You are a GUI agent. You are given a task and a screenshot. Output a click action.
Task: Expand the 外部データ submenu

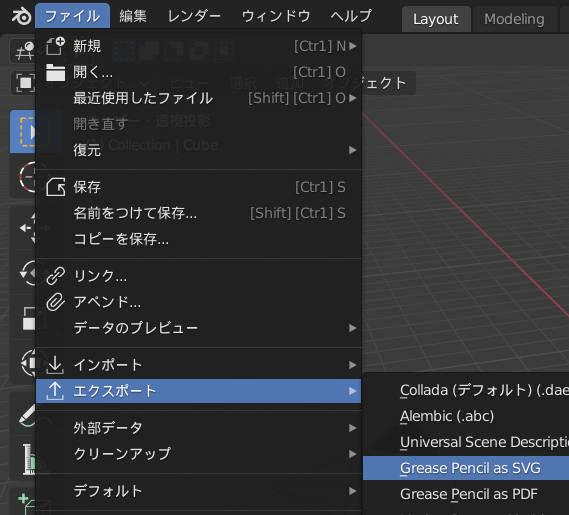(x=198, y=428)
